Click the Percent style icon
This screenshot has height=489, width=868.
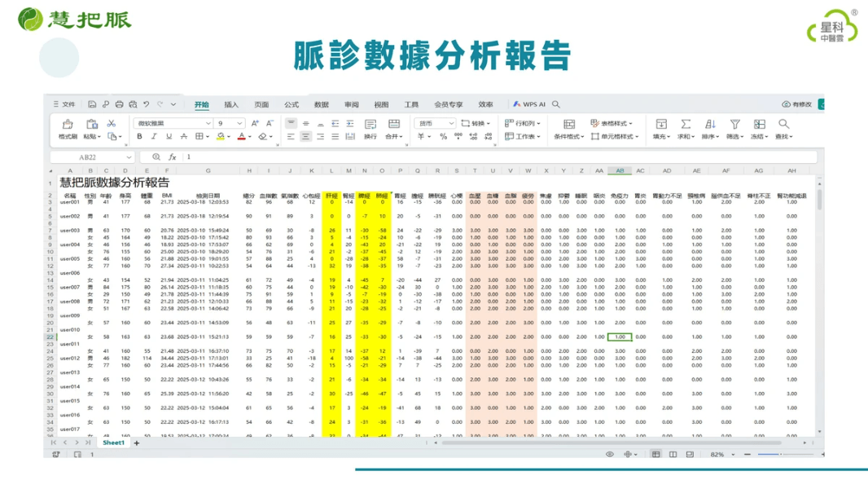[x=444, y=136]
